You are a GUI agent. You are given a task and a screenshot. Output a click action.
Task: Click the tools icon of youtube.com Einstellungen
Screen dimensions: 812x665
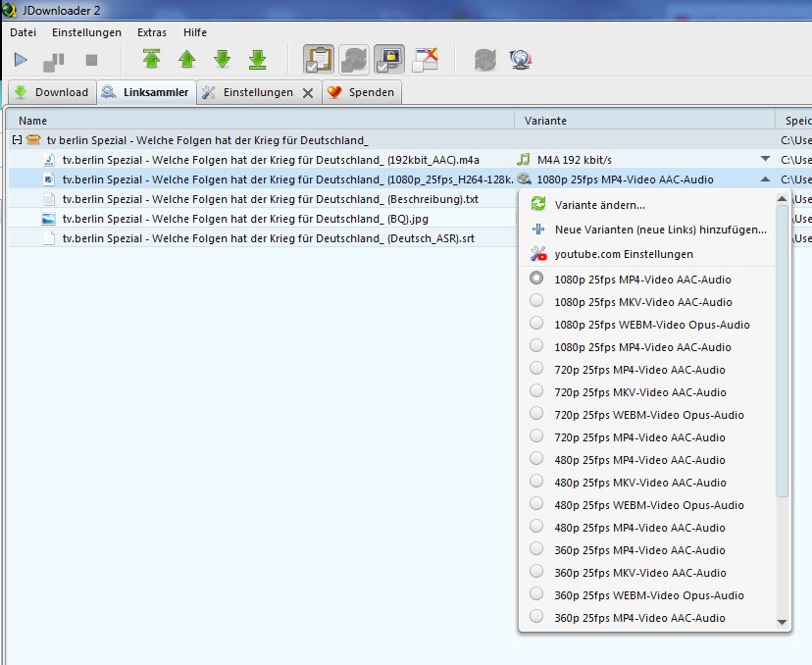click(538, 254)
